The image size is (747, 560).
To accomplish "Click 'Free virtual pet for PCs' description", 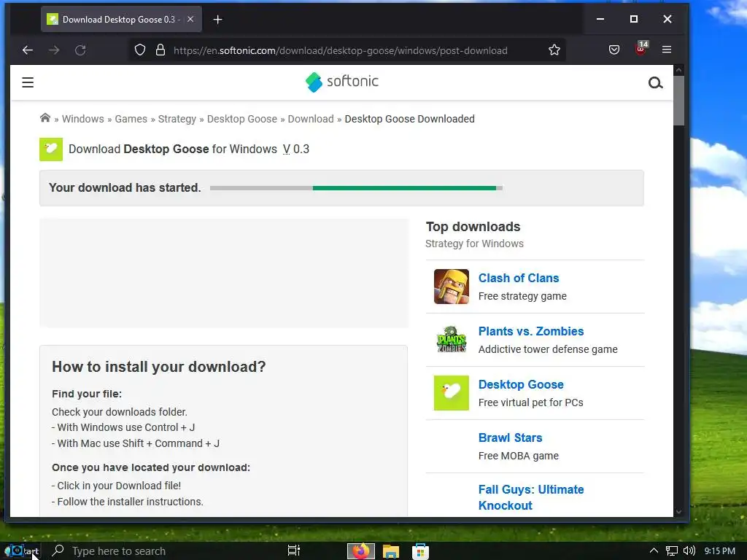I will pyautogui.click(x=531, y=402).
